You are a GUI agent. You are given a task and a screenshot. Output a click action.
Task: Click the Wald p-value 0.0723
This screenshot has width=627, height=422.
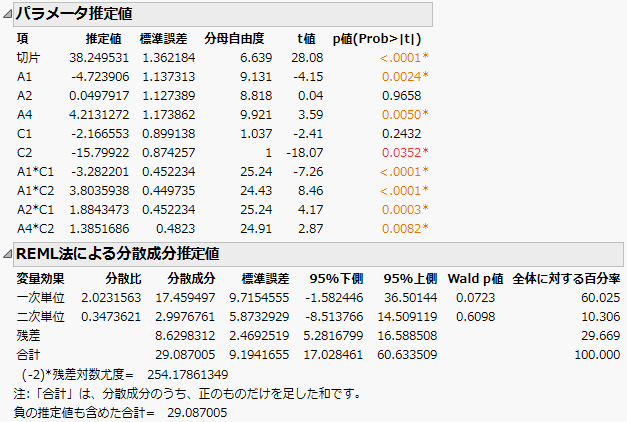[x=475, y=298]
